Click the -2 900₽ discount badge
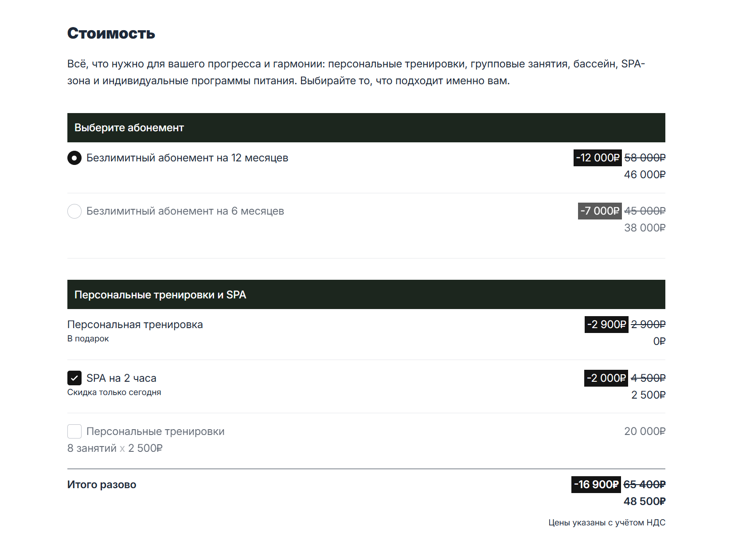The height and width of the screenshot is (560, 754). (x=606, y=325)
